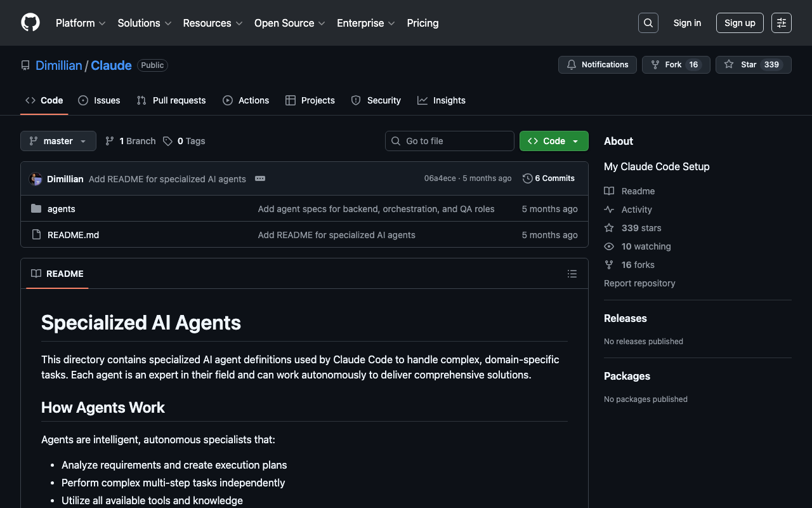Click the Notifications bell button
Screen dimensions: 812x508
click(x=597, y=65)
